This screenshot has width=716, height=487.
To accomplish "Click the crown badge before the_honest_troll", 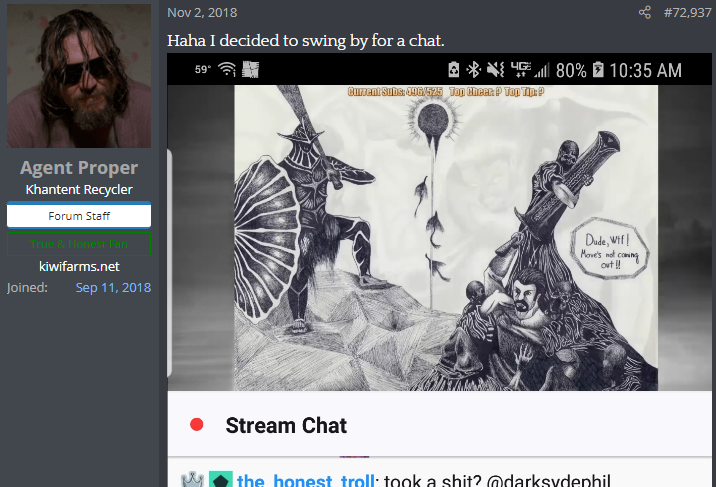I will (x=192, y=480).
